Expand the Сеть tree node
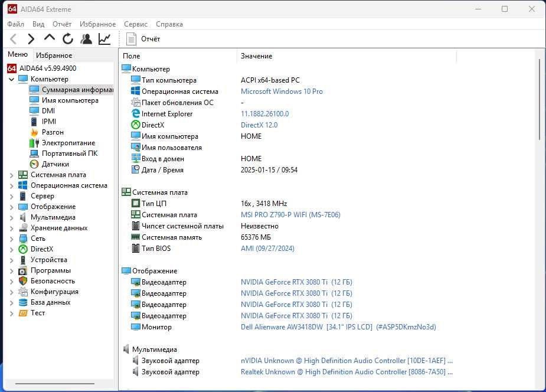This screenshot has height=392, width=546. pyautogui.click(x=11, y=239)
